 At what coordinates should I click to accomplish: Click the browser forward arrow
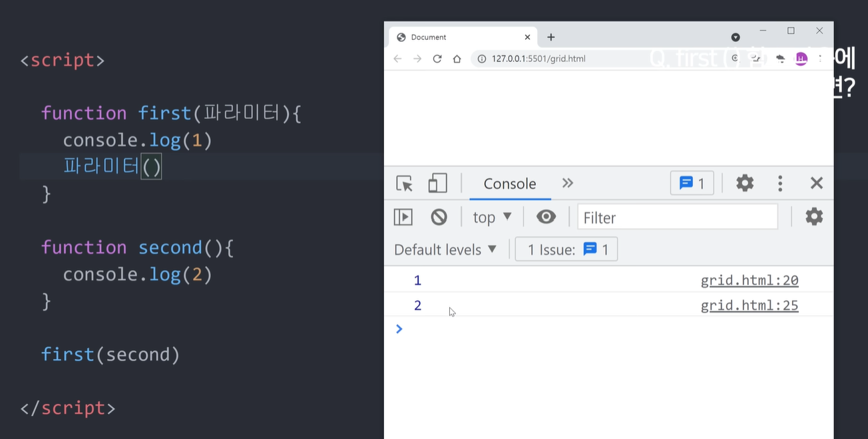[x=417, y=59]
